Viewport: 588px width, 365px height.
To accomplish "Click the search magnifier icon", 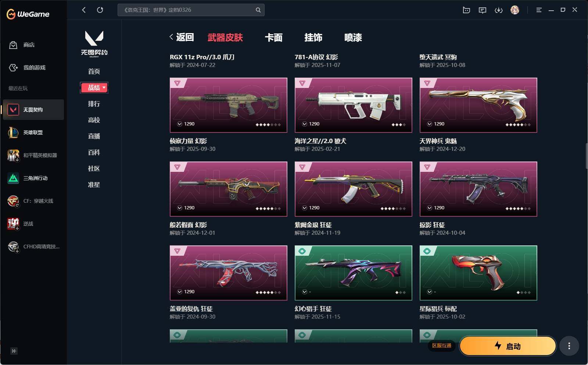I will (258, 10).
